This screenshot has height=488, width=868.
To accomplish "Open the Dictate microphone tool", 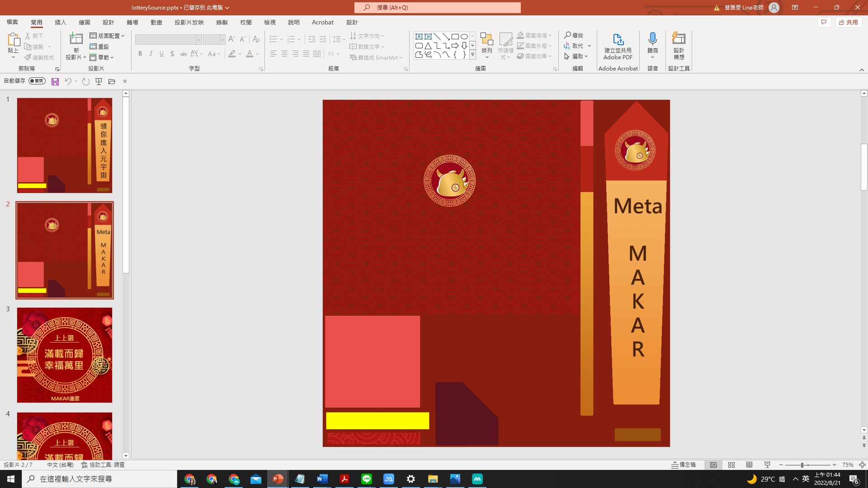I will click(x=652, y=40).
